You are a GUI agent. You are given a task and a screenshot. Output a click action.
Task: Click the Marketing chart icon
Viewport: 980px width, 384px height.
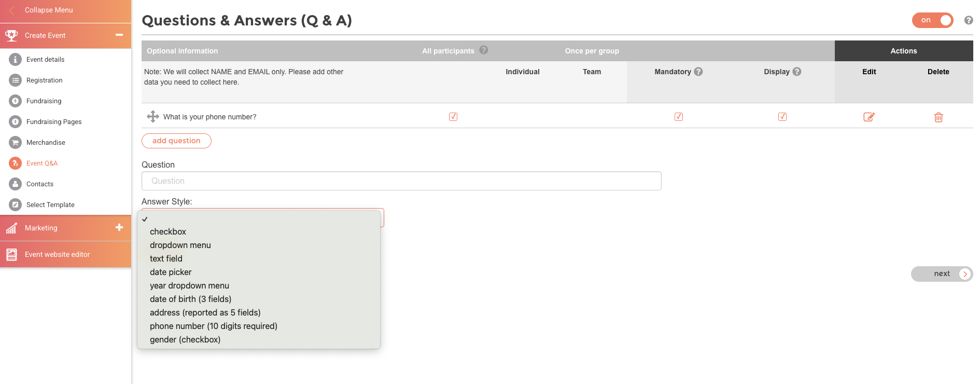(11, 228)
